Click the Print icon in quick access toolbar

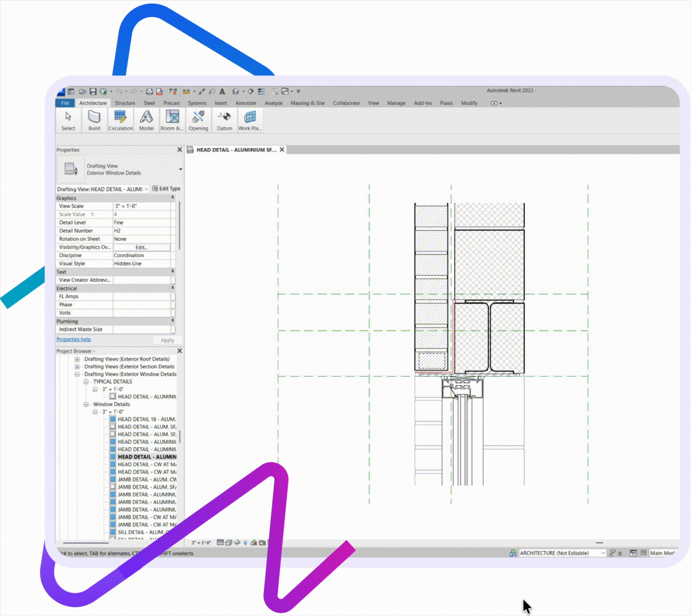click(x=149, y=91)
